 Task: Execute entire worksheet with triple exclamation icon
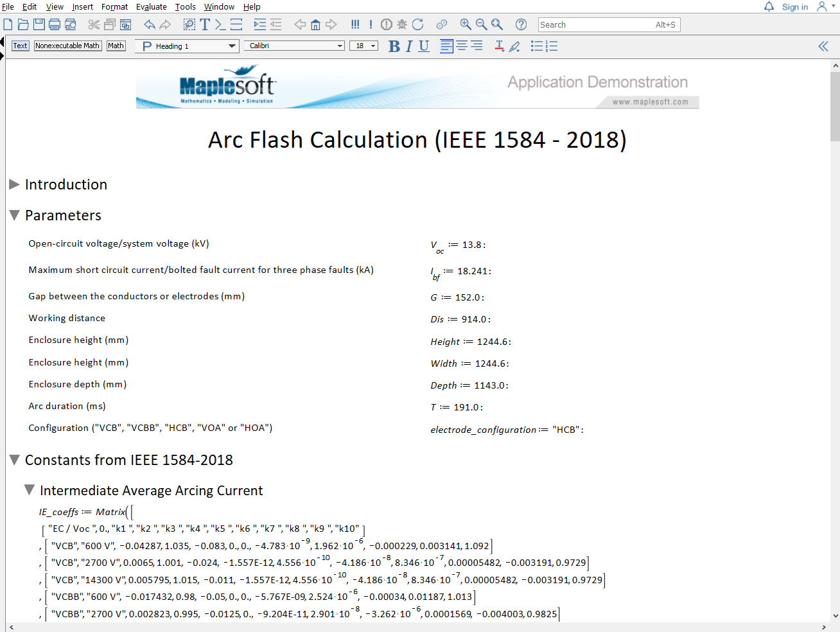[x=355, y=24]
